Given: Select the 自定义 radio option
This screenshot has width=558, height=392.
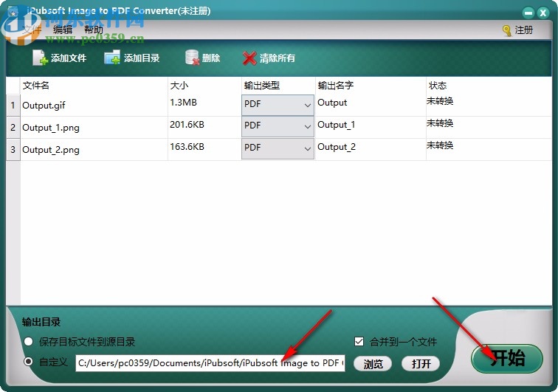Looking at the screenshot, I should tap(29, 362).
